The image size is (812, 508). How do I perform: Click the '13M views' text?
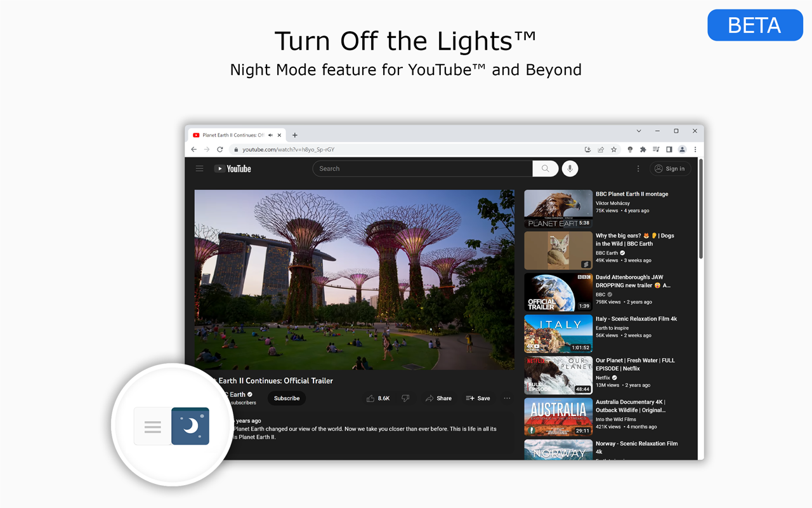pyautogui.click(x=607, y=385)
